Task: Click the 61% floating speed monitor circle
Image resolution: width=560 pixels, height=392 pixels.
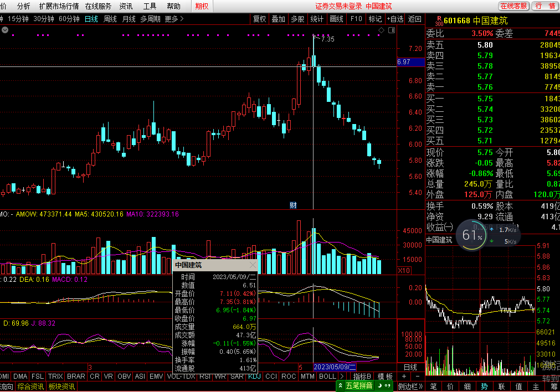Action: point(471,236)
